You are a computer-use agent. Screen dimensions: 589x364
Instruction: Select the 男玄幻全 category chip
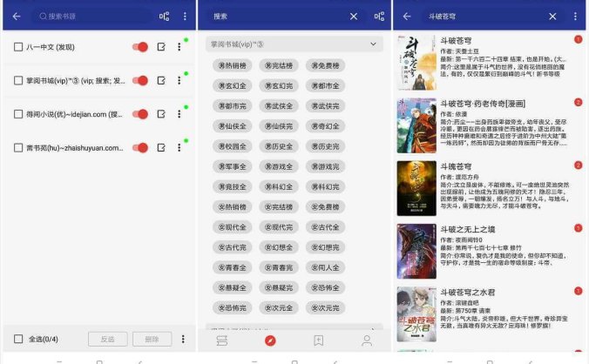click(x=232, y=86)
